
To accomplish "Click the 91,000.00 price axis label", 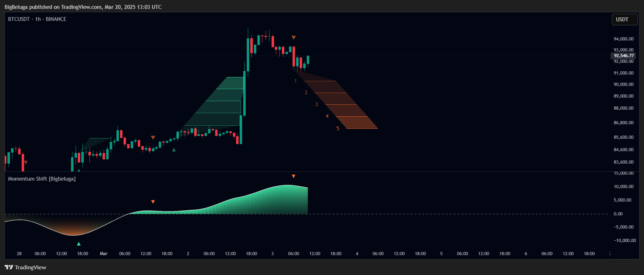I will pyautogui.click(x=624, y=73).
